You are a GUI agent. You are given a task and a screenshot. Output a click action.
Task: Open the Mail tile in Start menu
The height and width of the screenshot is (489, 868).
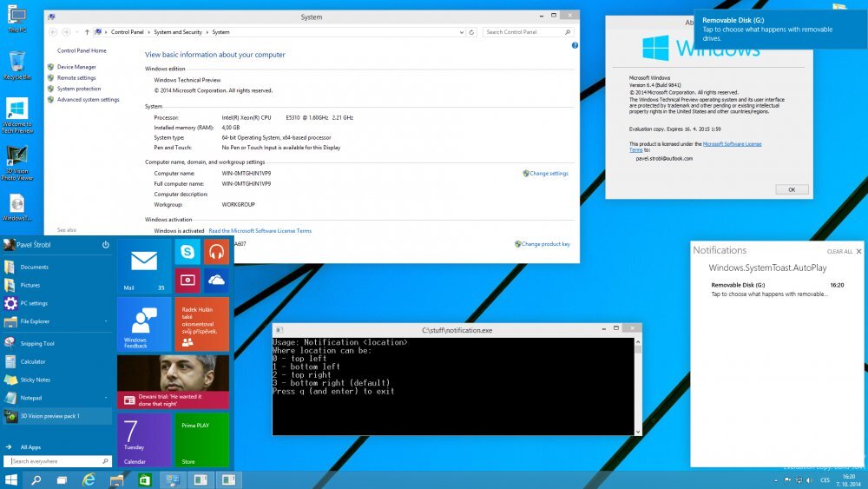click(144, 266)
